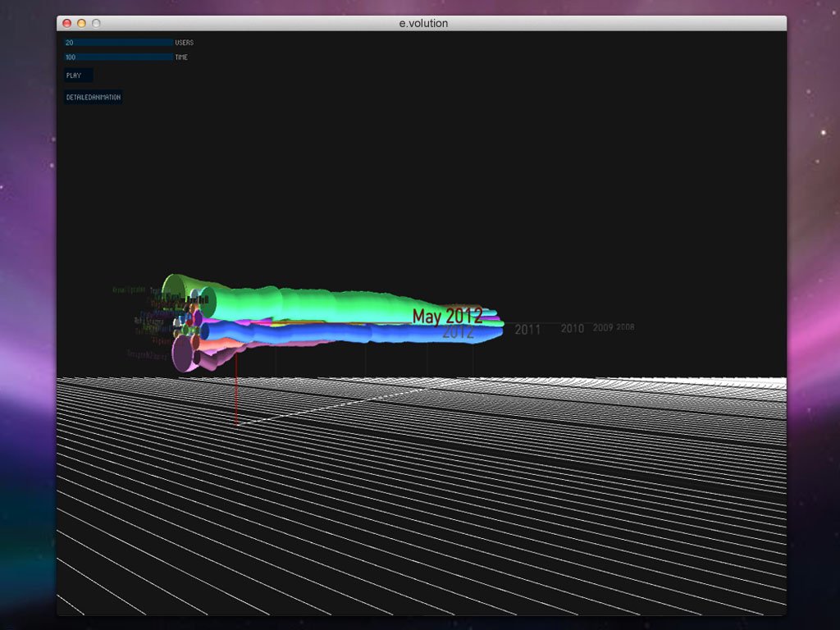840x630 pixels.
Task: Click the large purple disc end-cap
Action: 183,354
